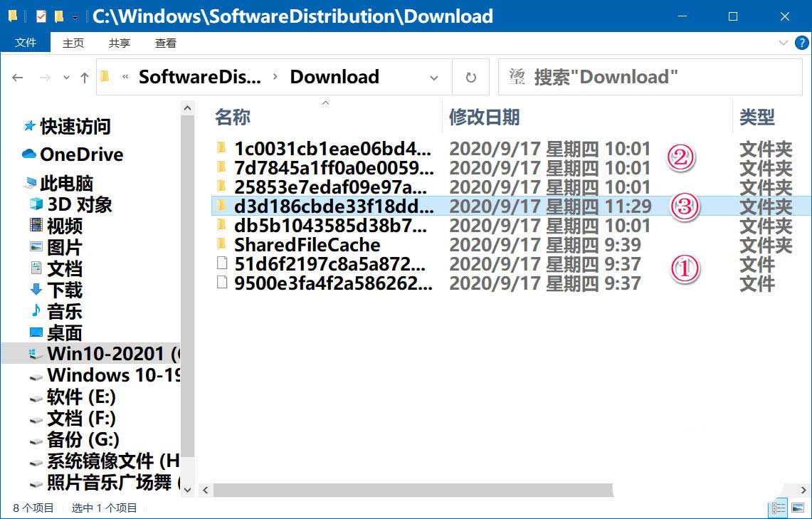
Task: Open the recent locations dropdown beside back button
Action: pyautogui.click(x=66, y=77)
